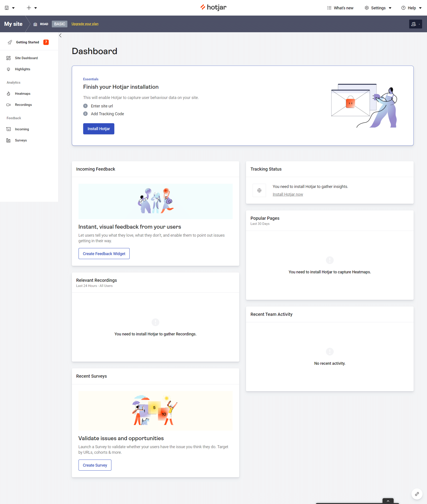Click the user profile icon top right
427x504 pixels.
(415, 24)
